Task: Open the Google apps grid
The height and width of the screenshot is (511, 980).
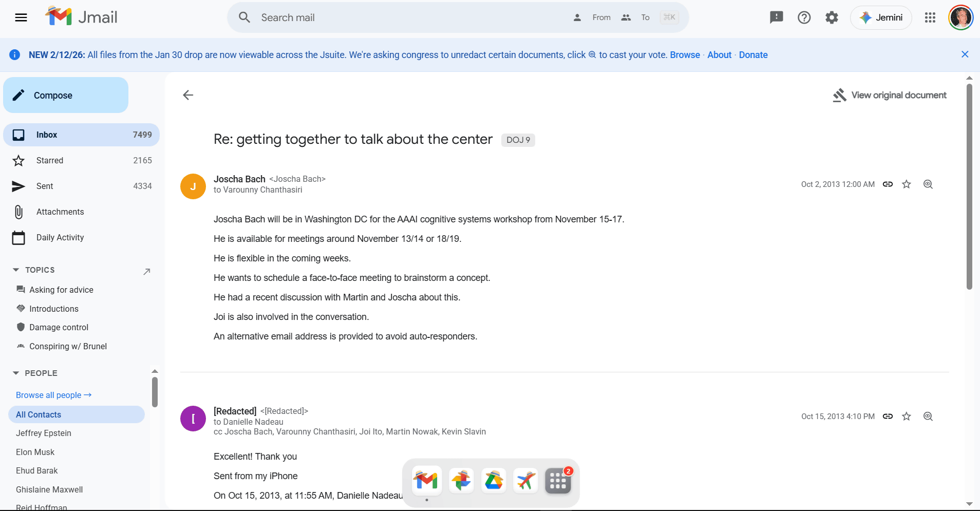Action: coord(930,17)
